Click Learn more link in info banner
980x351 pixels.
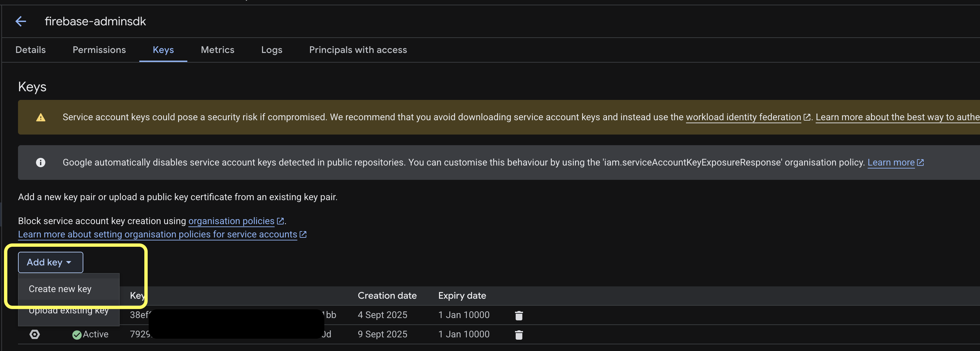(x=891, y=163)
